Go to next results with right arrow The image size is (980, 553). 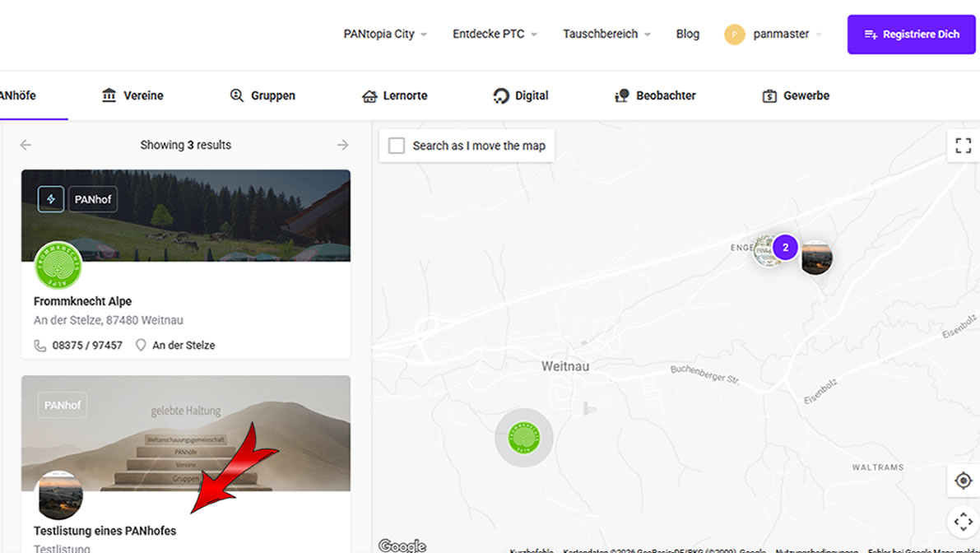coord(342,145)
